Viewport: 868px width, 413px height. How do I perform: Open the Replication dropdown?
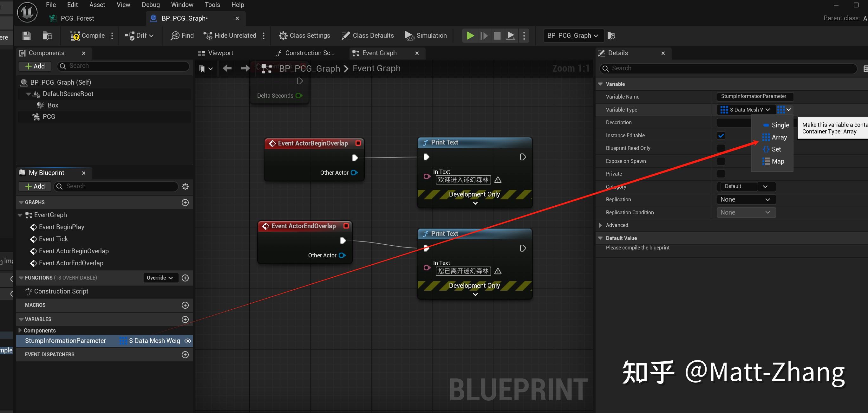(x=746, y=199)
